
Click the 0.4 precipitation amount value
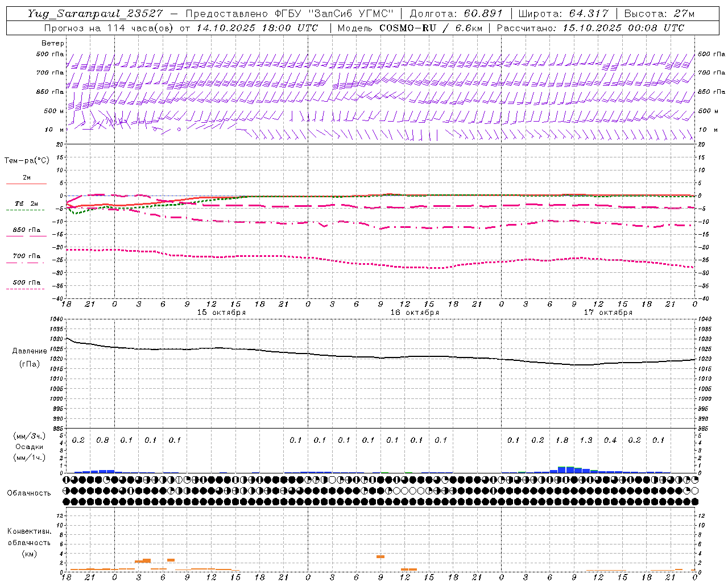(x=610, y=440)
